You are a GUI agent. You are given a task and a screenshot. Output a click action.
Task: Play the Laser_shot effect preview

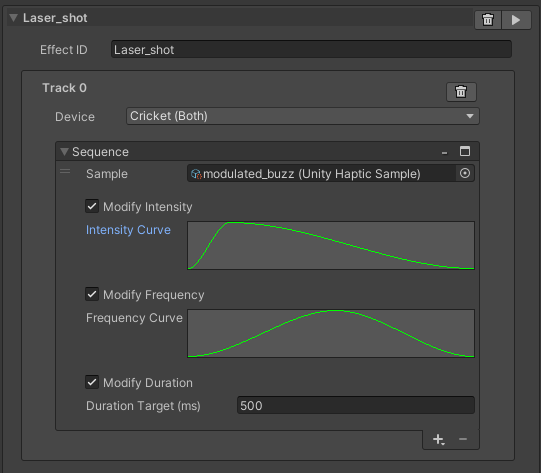point(516,20)
